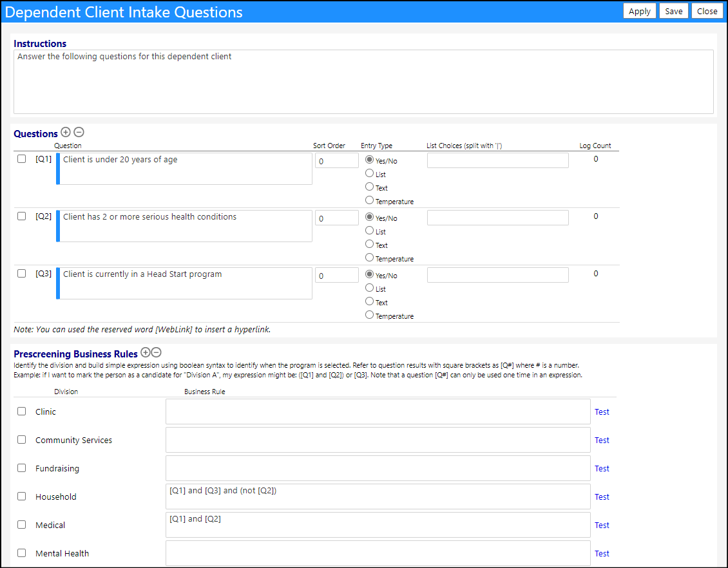The image size is (728, 568).
Task: Close the intake questions dialog
Action: pos(707,11)
